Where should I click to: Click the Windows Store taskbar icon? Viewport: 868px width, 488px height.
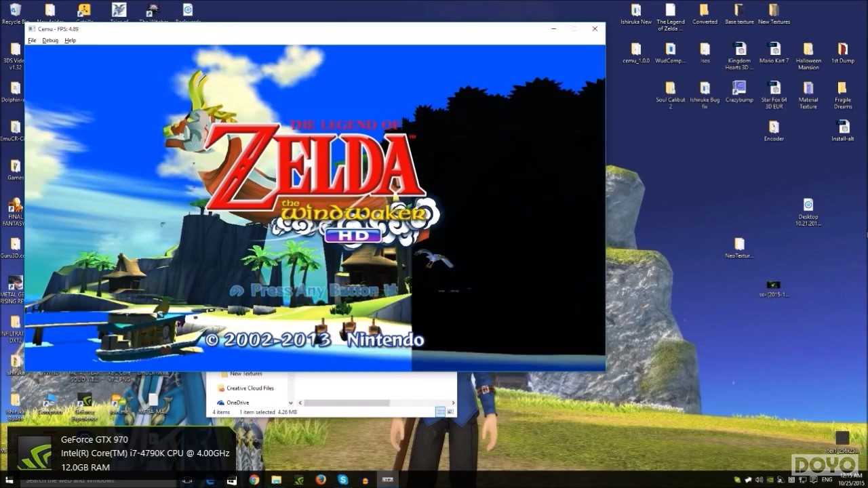pyautogui.click(x=232, y=480)
